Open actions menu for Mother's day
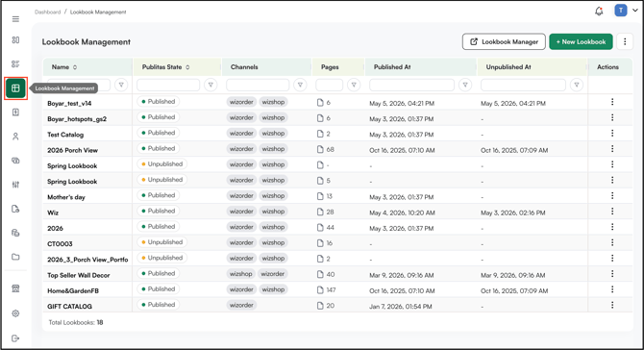 point(612,195)
